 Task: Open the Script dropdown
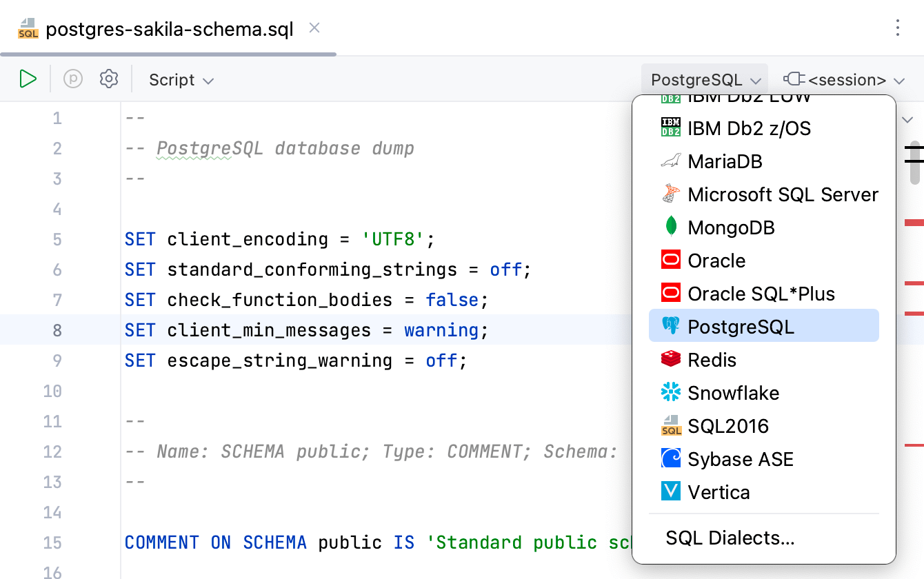(x=181, y=79)
